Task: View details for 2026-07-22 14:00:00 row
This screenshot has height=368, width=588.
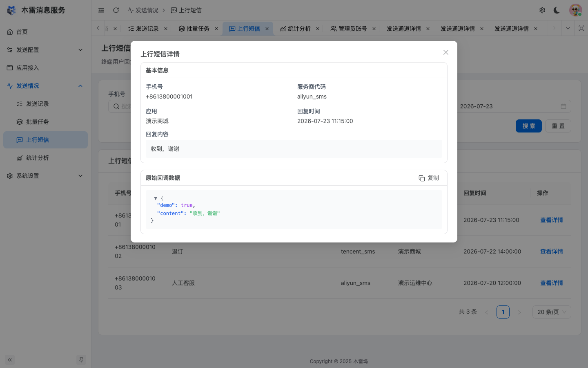Action: pos(551,251)
